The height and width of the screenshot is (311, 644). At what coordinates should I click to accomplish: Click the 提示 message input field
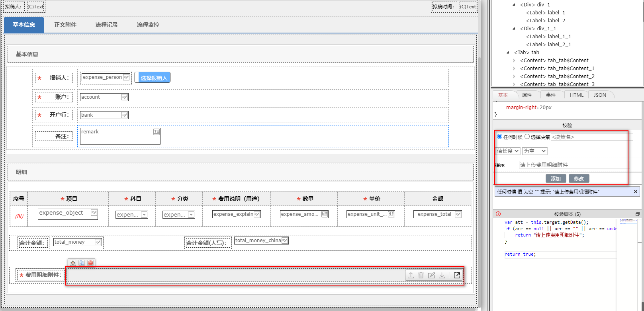click(x=574, y=165)
